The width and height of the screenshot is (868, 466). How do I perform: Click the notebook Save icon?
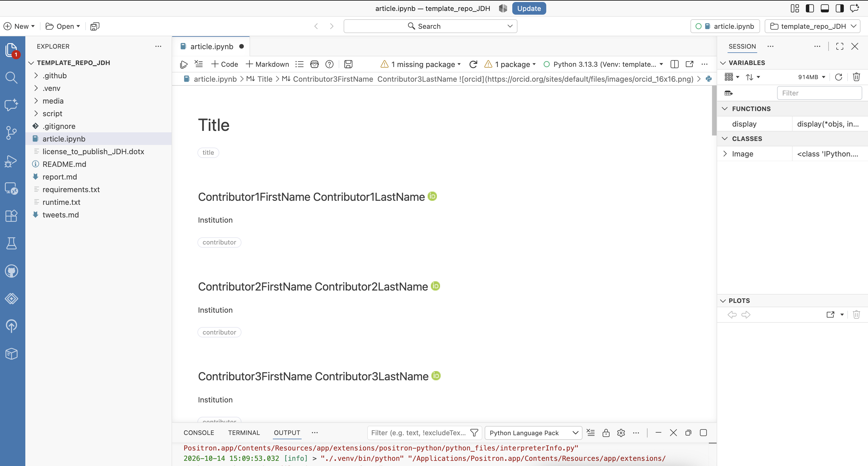pos(348,64)
